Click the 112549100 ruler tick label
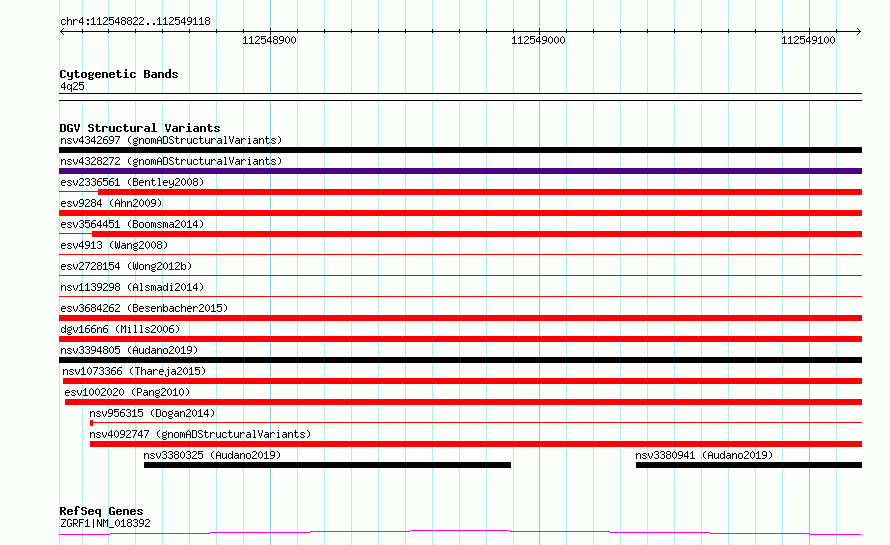The width and height of the screenshot is (890, 545). 808,40
